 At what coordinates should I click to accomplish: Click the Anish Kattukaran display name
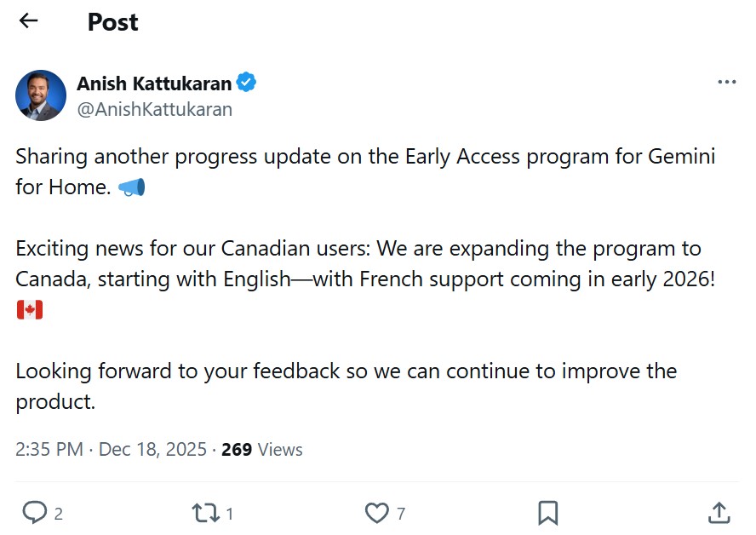154,83
